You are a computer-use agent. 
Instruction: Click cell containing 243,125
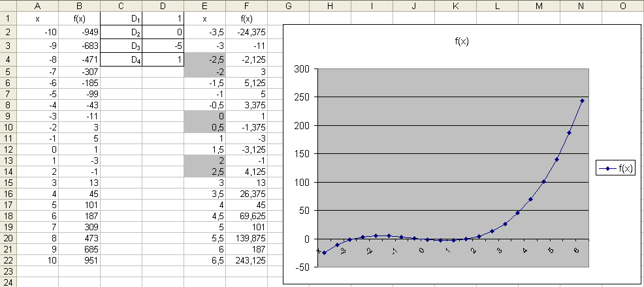[246, 260]
